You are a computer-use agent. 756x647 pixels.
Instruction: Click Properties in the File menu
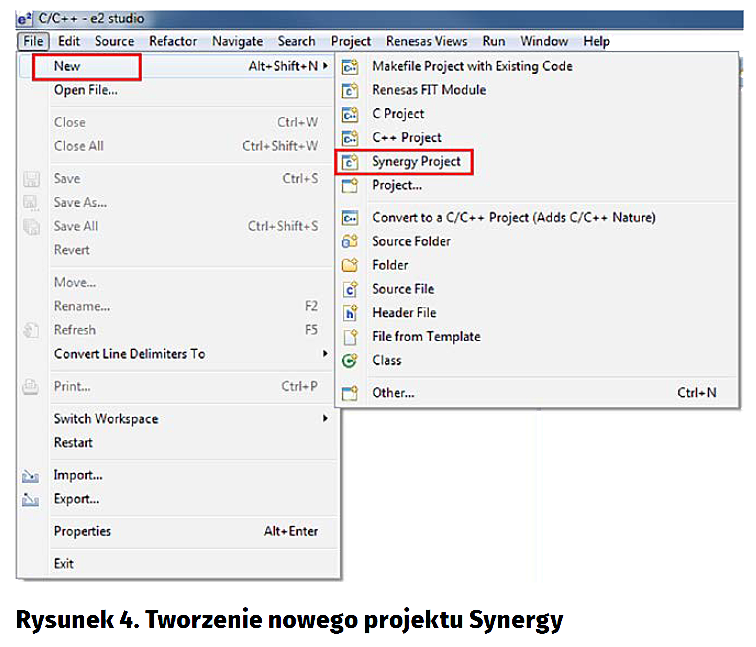(82, 531)
